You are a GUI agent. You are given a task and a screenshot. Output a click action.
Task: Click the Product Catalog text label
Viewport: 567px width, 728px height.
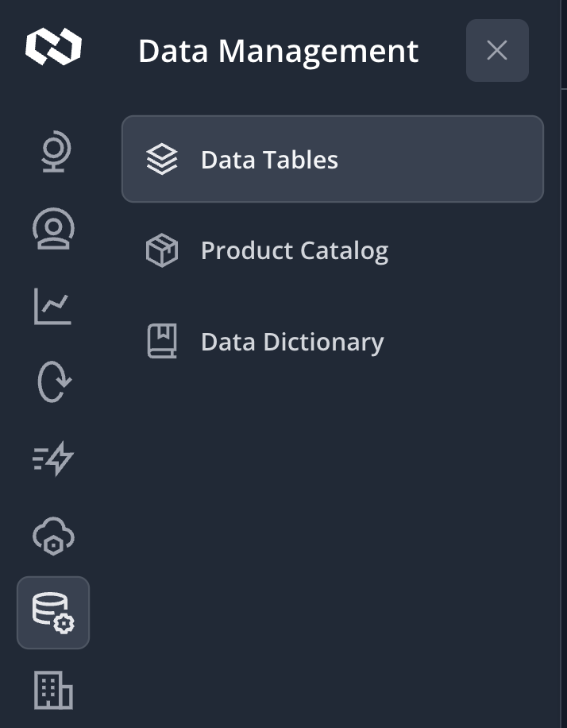[295, 251]
